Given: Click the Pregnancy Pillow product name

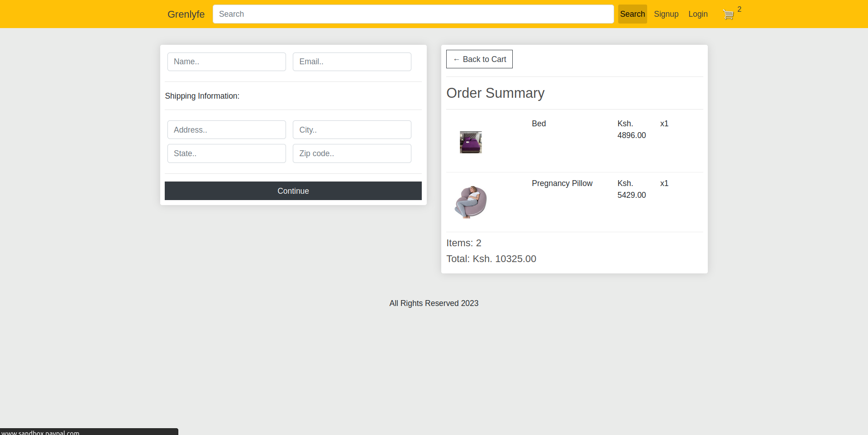Looking at the screenshot, I should [x=562, y=183].
